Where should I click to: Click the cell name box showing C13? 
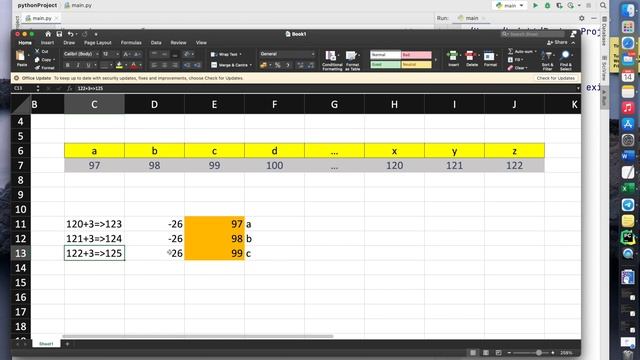click(24, 88)
